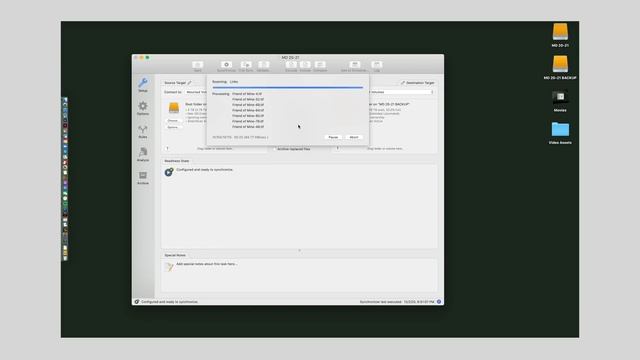
Task: Click the orange source drive icon
Action: (174, 108)
